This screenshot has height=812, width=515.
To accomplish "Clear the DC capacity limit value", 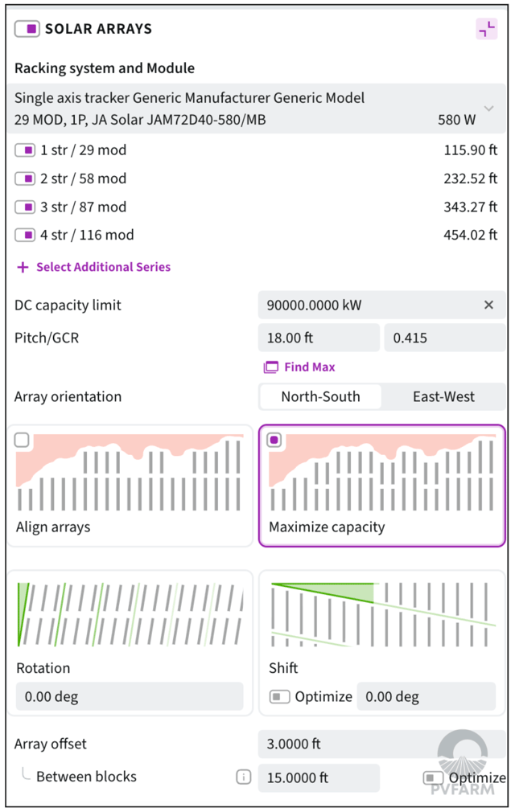I will [488, 306].
